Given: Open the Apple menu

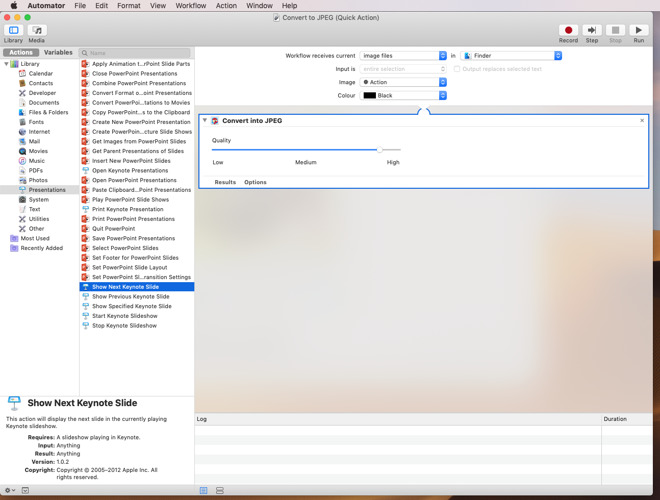Looking at the screenshot, I should pyautogui.click(x=13, y=5).
